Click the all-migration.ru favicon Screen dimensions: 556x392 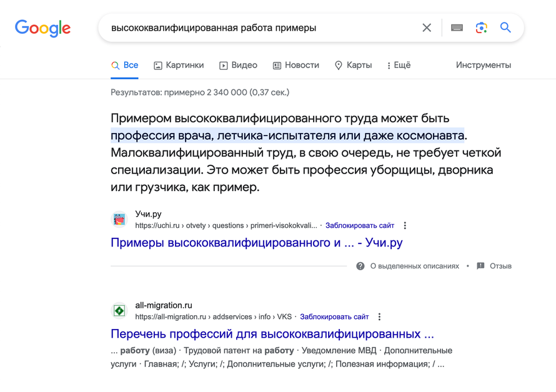tap(119, 311)
